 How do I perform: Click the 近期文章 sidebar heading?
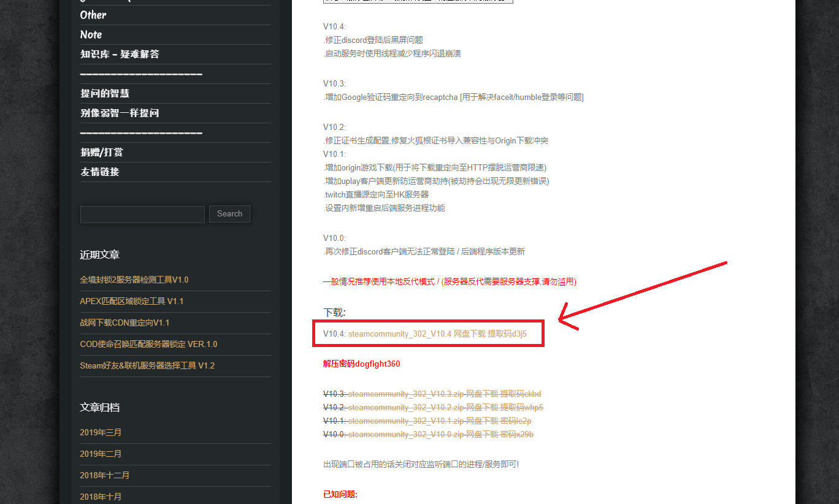tap(99, 254)
